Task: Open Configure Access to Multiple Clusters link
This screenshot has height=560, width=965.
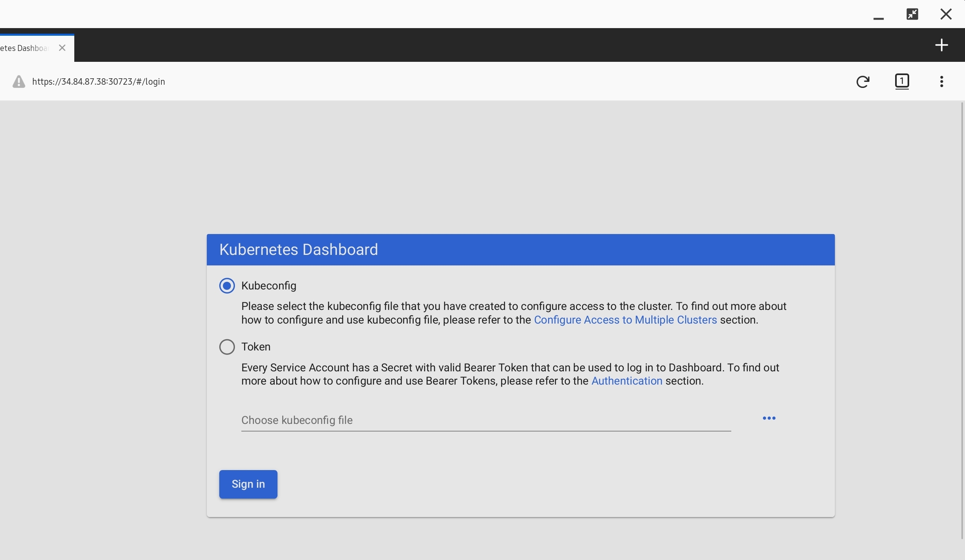Action: [x=625, y=320]
